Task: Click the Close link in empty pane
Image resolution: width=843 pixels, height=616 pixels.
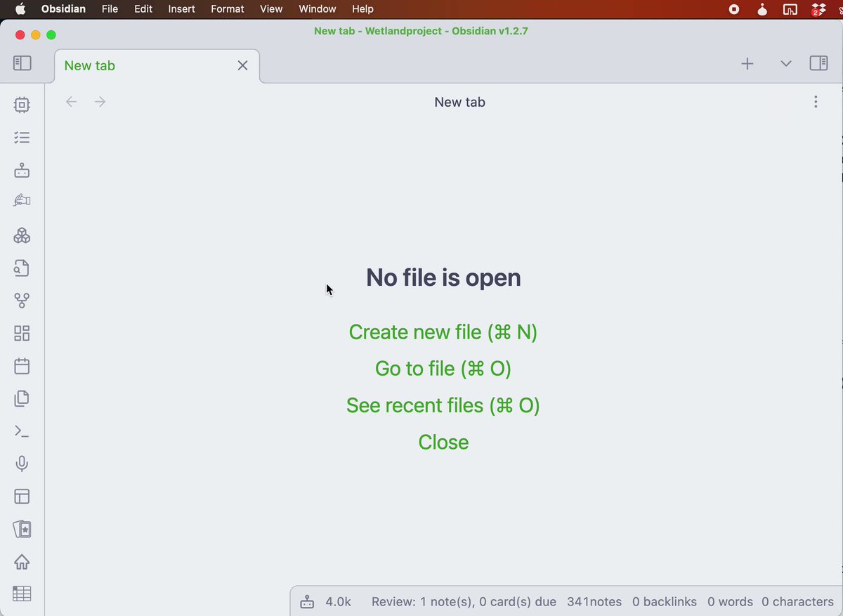Action: (443, 442)
